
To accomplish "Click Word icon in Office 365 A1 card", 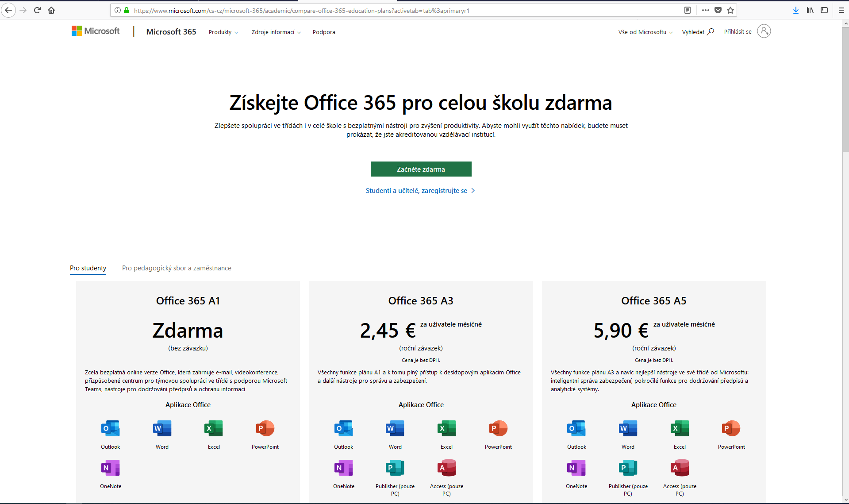I will tap(162, 428).
